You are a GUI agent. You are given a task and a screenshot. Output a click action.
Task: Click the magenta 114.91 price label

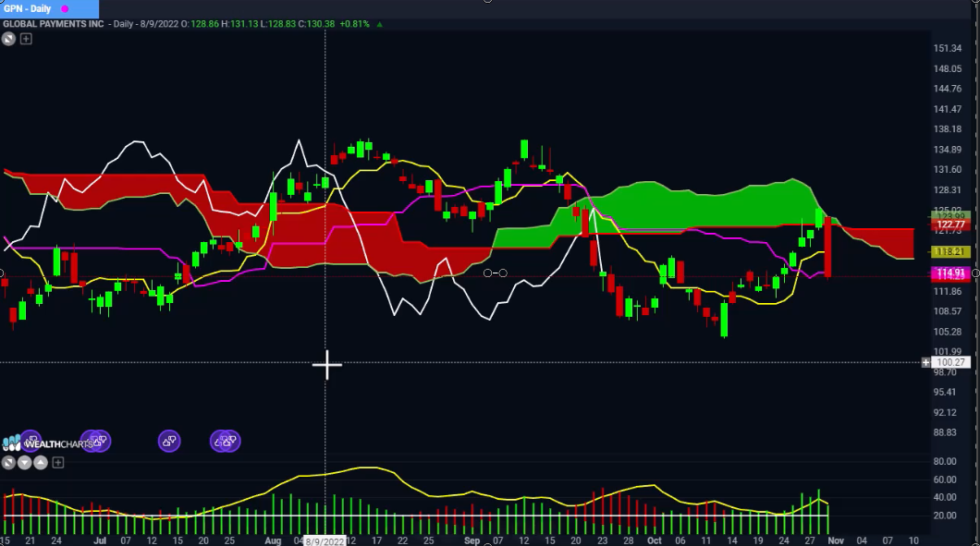pyautogui.click(x=950, y=273)
